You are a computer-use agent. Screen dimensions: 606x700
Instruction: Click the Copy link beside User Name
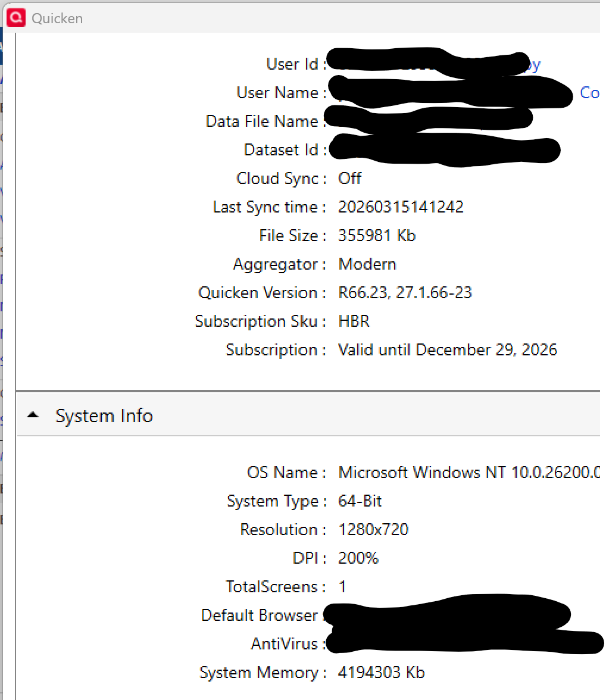point(589,93)
